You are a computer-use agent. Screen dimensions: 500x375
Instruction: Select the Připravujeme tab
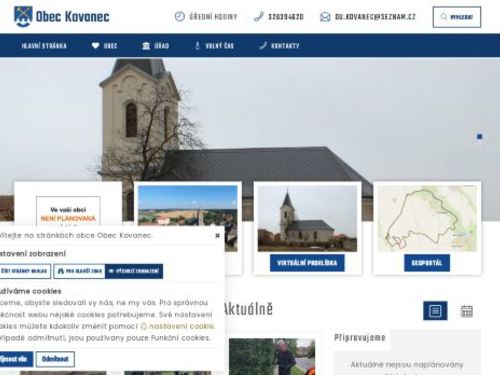(x=360, y=338)
